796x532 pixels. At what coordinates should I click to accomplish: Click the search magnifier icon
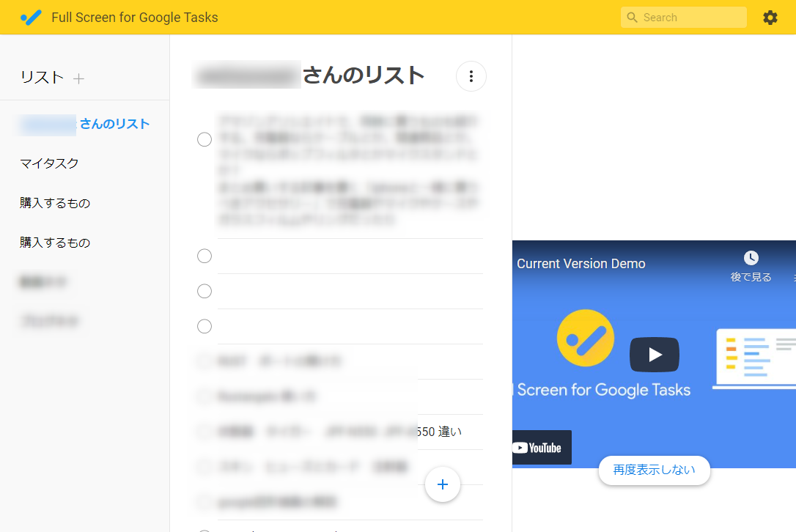pos(633,18)
